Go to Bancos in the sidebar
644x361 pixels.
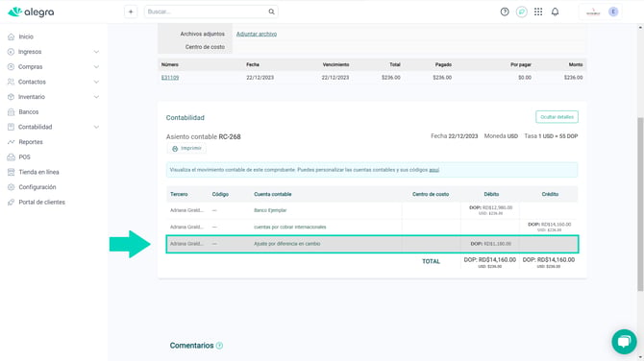click(28, 112)
